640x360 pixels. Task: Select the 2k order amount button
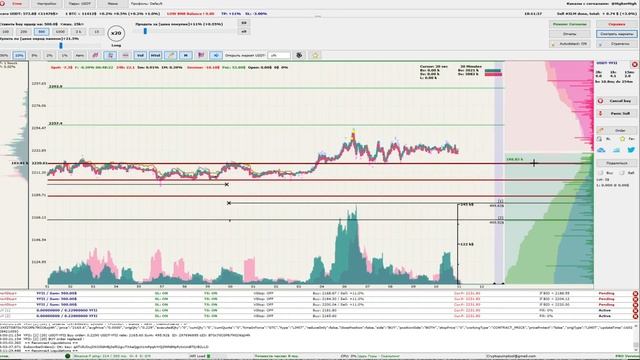[78, 31]
